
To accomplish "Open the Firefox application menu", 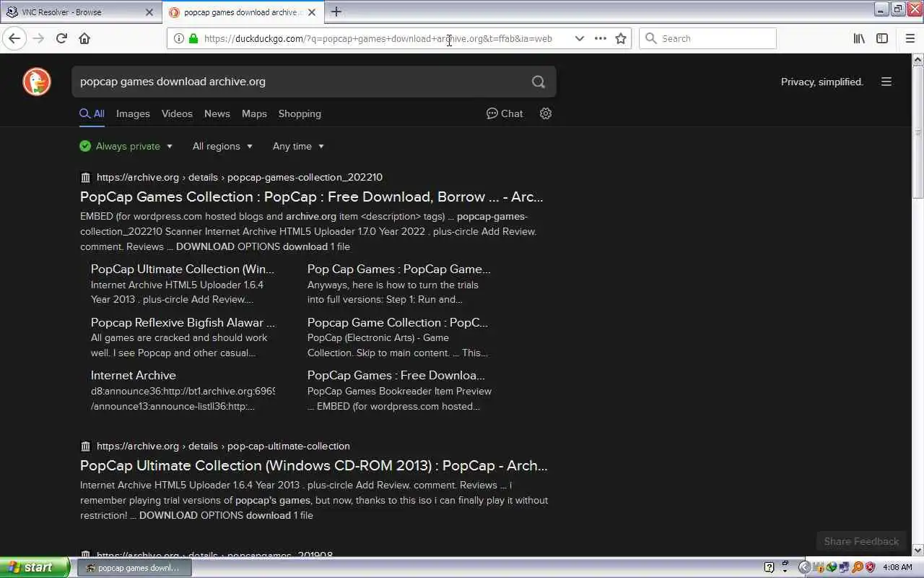I will point(910,38).
